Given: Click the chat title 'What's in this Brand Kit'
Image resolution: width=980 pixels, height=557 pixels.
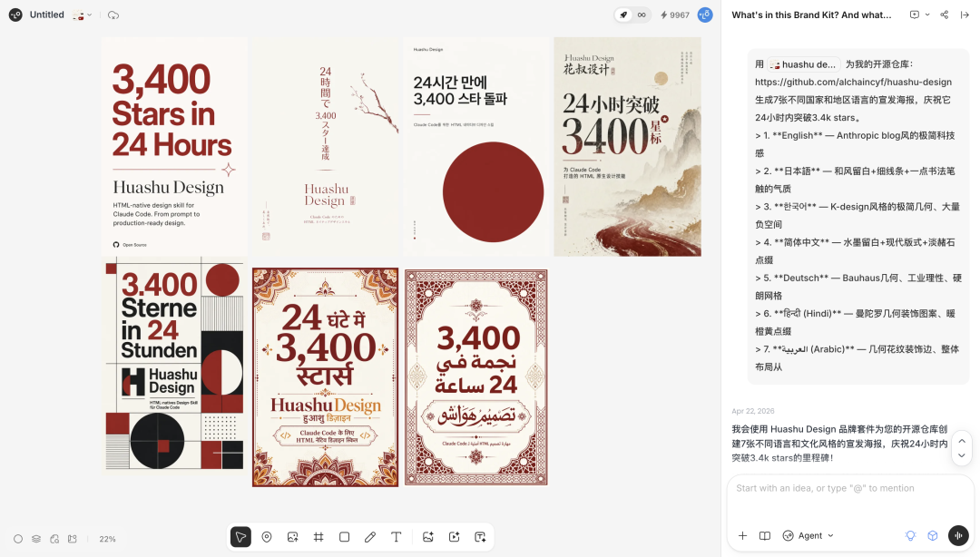Looking at the screenshot, I should coord(811,15).
